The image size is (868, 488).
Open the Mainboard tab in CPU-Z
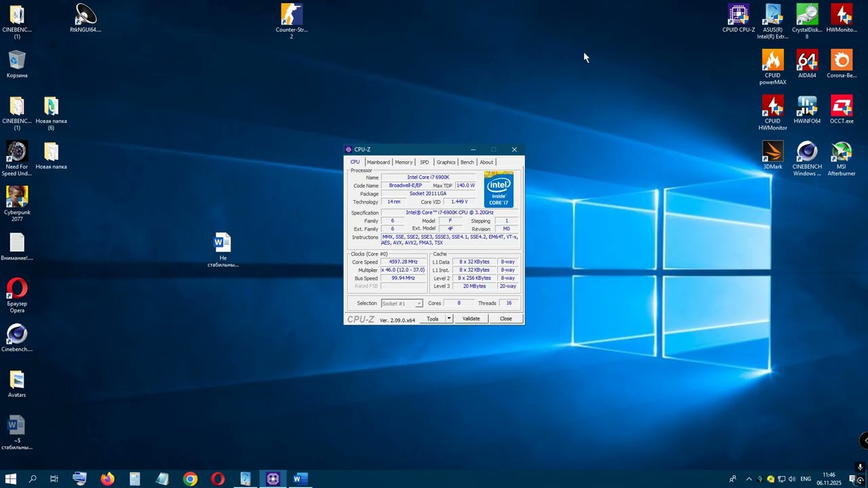378,162
